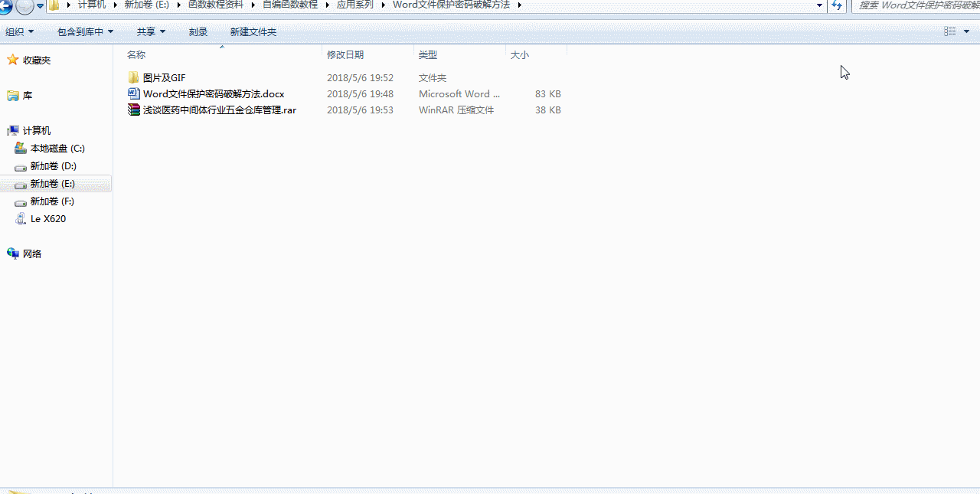Click the change view icon
Screen dimensions: 980x494
pyautogui.click(x=950, y=31)
